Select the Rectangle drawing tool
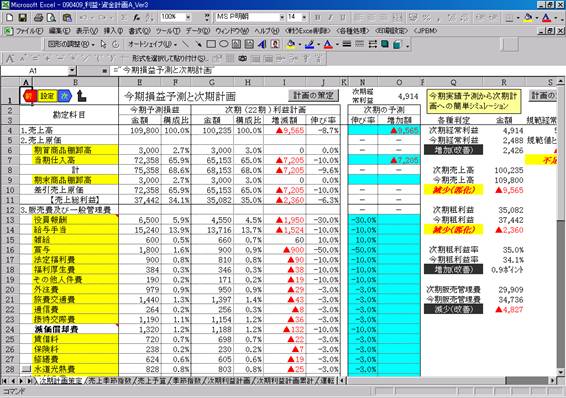 [x=211, y=44]
